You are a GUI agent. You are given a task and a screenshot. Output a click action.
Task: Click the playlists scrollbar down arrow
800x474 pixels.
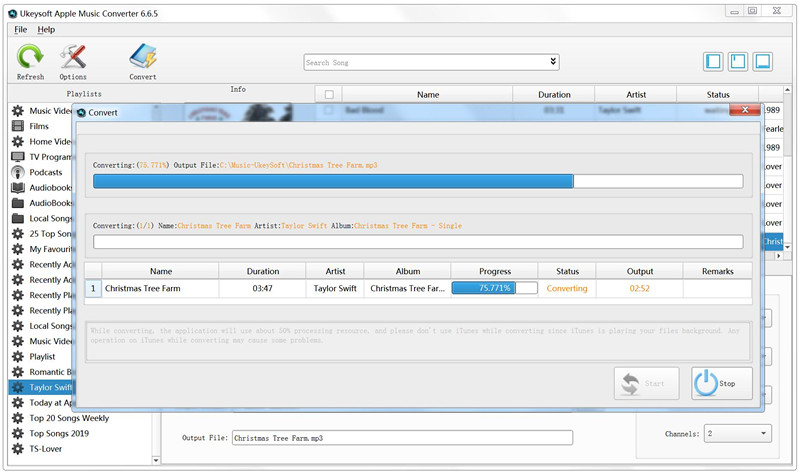coord(156,460)
